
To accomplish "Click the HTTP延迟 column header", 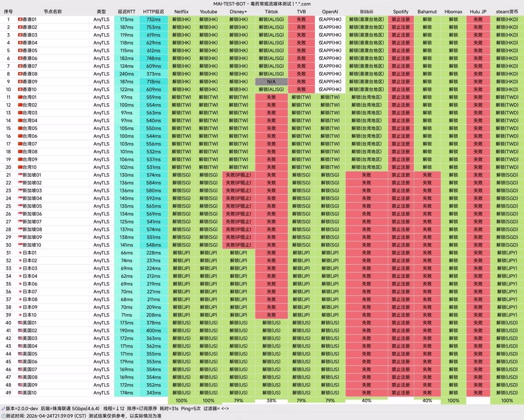I will pyautogui.click(x=154, y=11).
